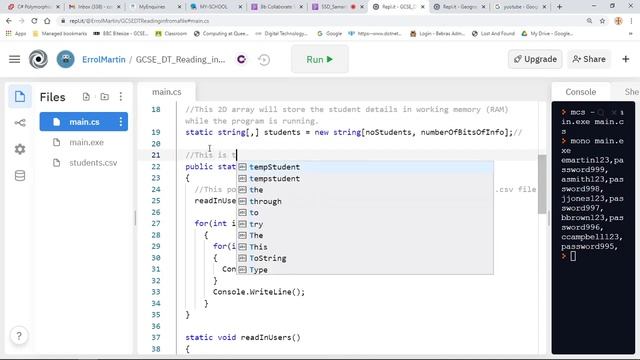This screenshot has width=640, height=360.
Task: Create new repl with plus icon
Action: [x=625, y=59]
